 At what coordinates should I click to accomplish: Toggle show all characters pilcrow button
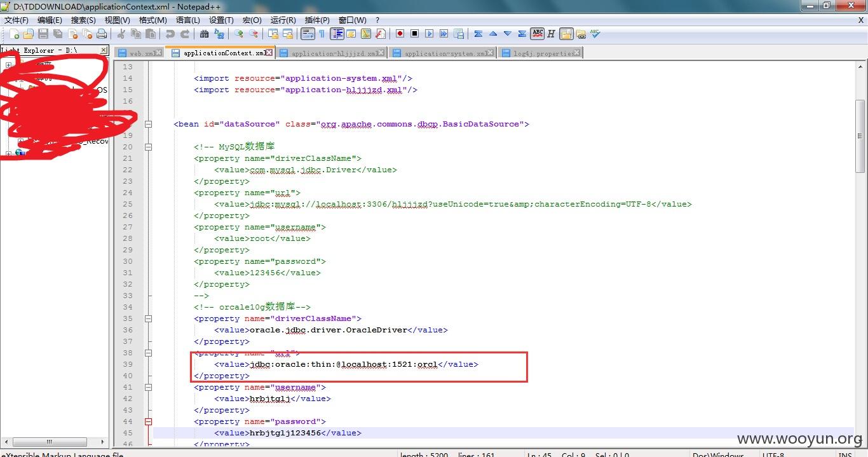point(322,34)
